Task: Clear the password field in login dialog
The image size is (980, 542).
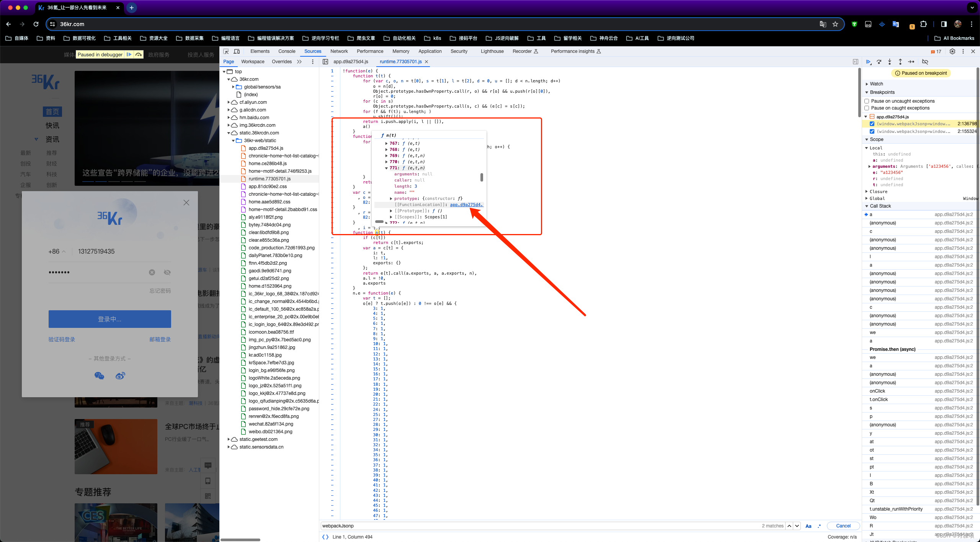Action: click(152, 272)
